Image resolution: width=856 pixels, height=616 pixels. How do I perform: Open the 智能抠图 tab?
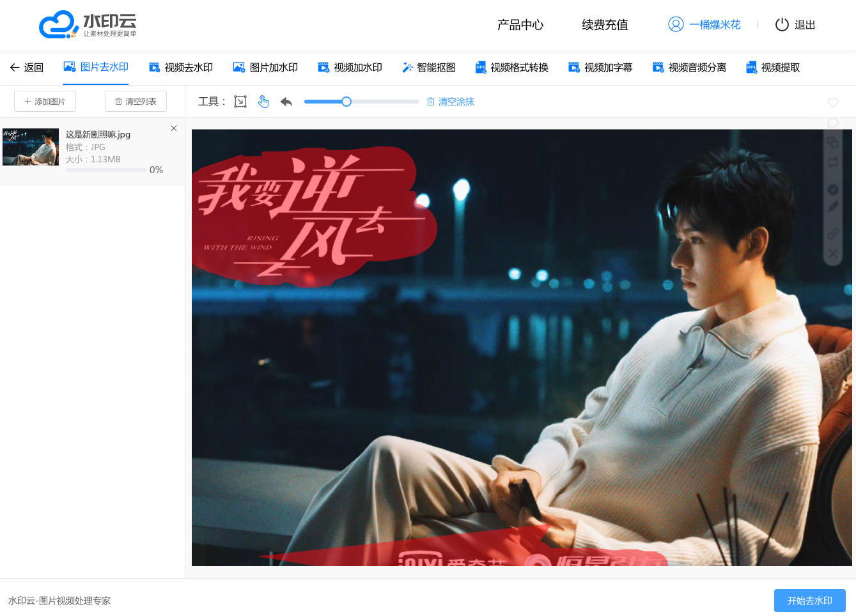click(x=429, y=68)
